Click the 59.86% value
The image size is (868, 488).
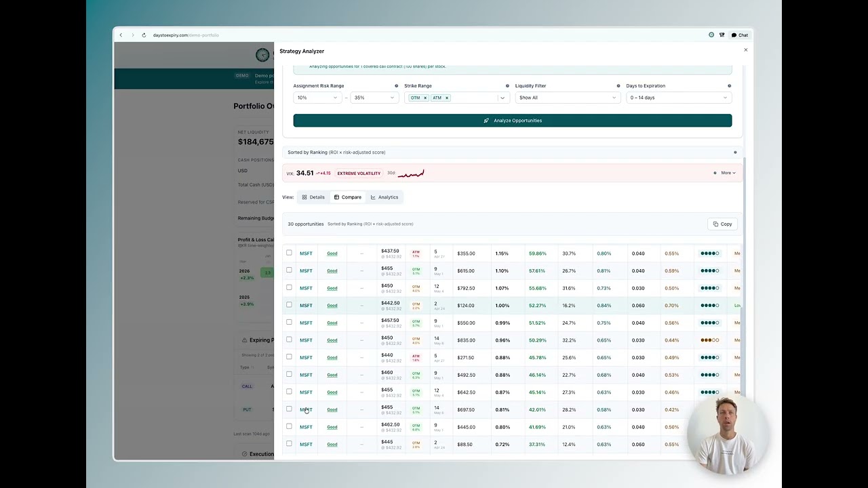tap(538, 253)
